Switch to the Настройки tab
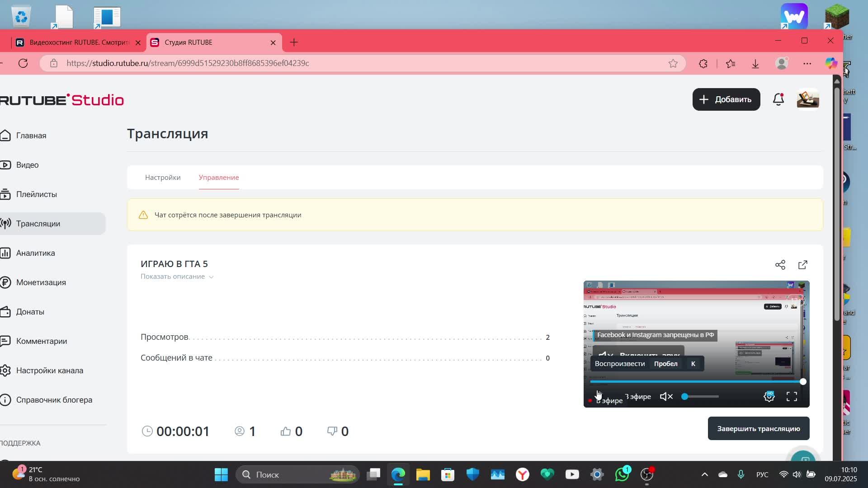The width and height of the screenshot is (868, 488). [163, 178]
